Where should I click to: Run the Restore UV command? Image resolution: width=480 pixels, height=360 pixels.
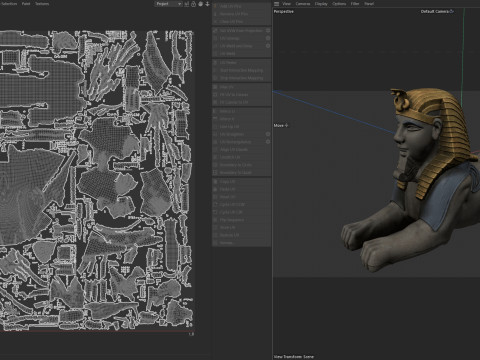point(242,235)
